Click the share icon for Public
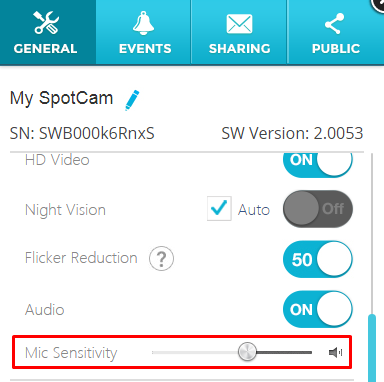This screenshot has height=382, width=384. (334, 24)
